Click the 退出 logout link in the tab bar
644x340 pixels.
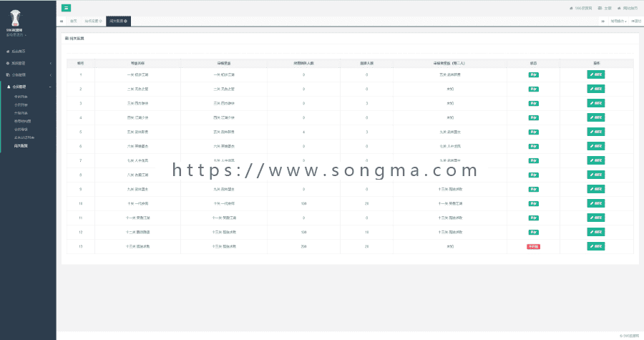[636, 21]
